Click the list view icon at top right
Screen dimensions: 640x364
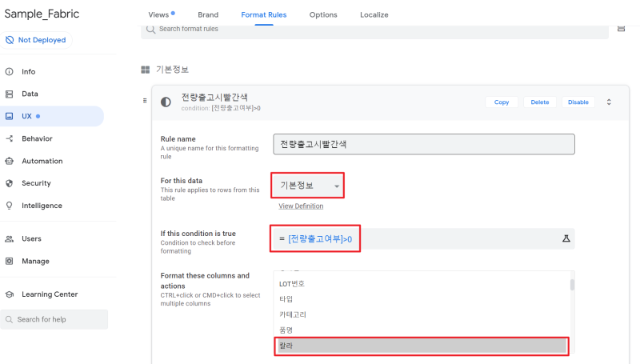621,29
